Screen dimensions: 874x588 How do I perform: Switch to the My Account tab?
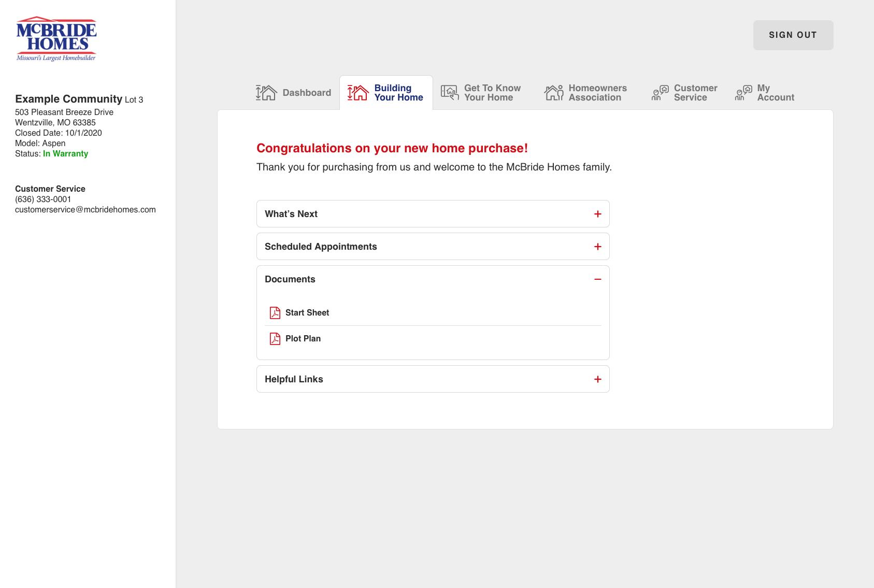pos(765,93)
